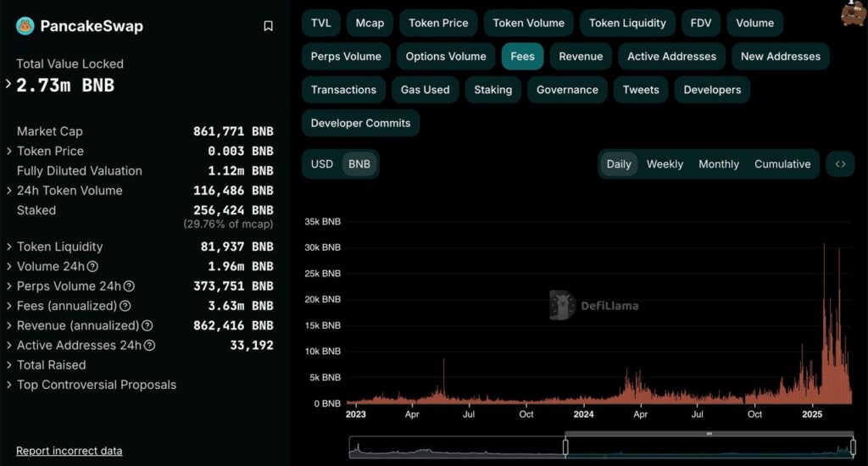The width and height of the screenshot is (868, 466).
Task: Switch chart to Cumulative view
Action: (x=782, y=164)
